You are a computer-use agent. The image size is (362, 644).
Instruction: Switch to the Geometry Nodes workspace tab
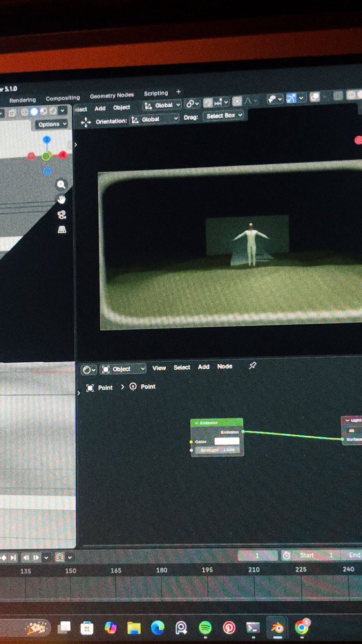[112, 96]
